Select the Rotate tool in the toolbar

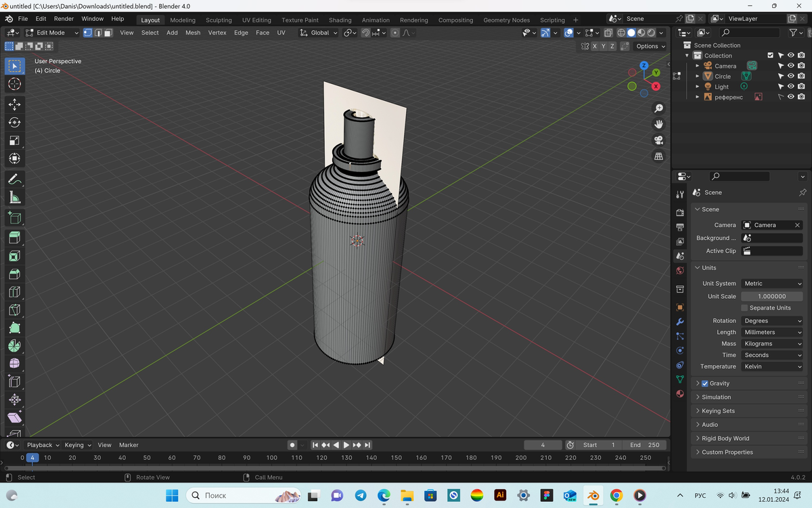point(14,122)
